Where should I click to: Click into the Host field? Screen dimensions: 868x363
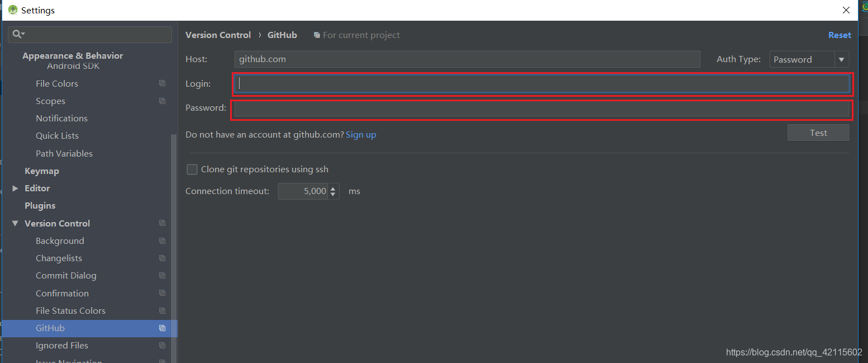[467, 59]
